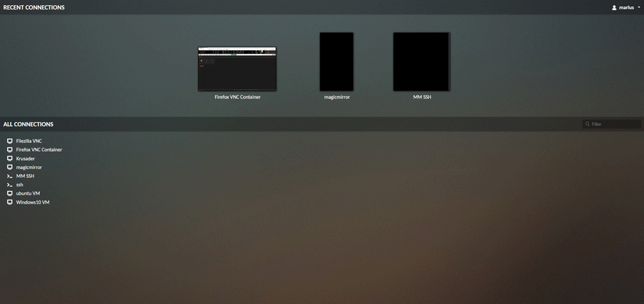
Task: Open the marius user menu dropdown
Action: (x=626, y=8)
